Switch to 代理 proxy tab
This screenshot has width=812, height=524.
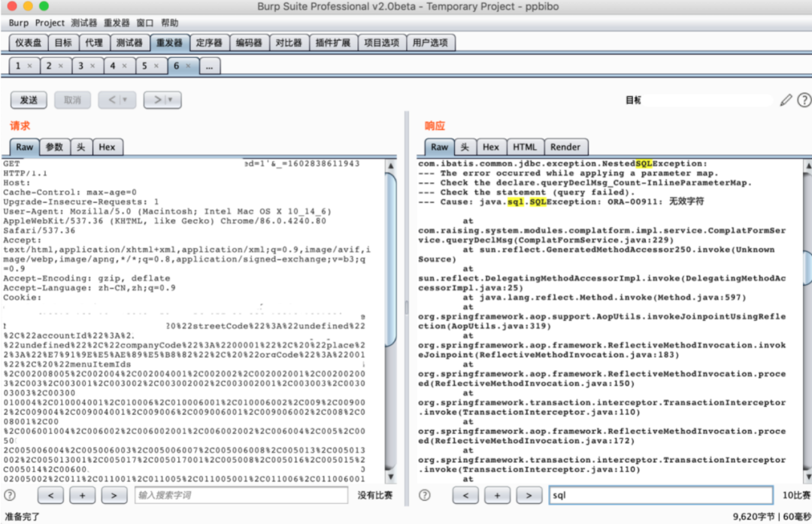click(94, 42)
